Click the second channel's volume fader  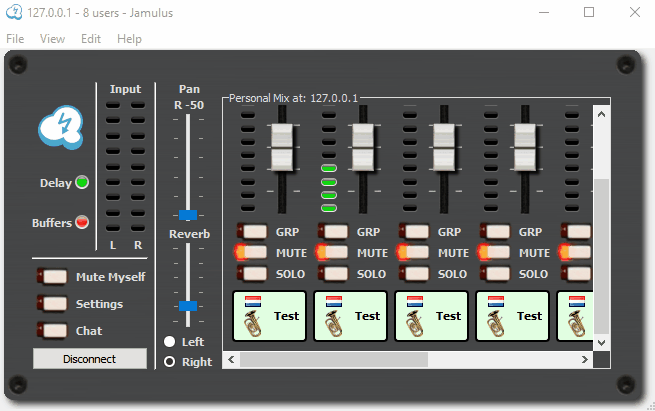(x=363, y=147)
